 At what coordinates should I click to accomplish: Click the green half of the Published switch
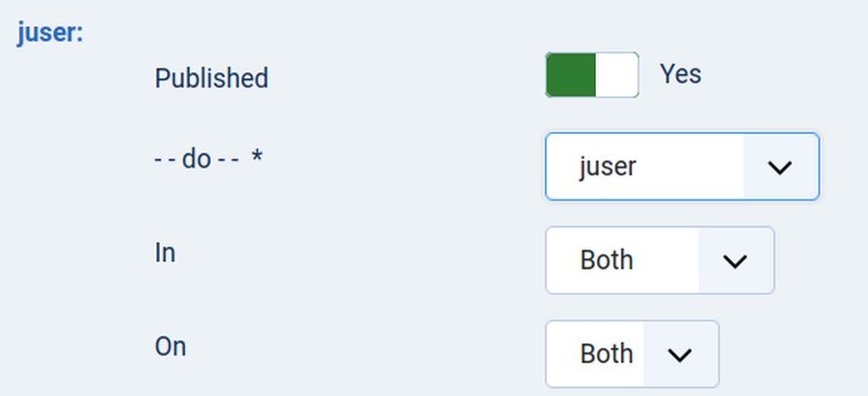[570, 75]
